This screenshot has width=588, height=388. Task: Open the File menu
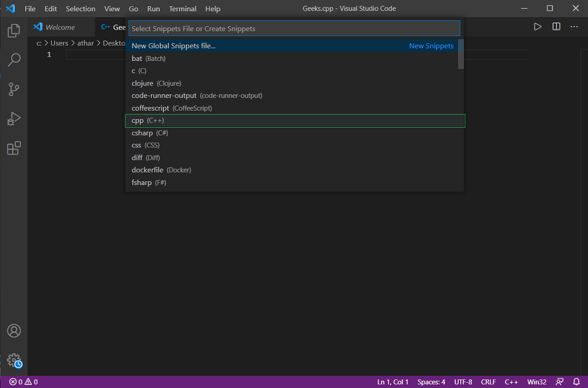30,9
